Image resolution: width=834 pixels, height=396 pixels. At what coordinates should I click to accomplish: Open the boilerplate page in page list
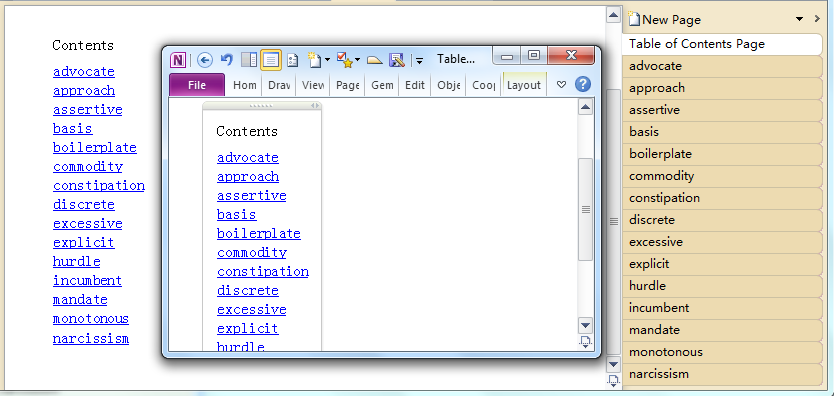point(722,154)
